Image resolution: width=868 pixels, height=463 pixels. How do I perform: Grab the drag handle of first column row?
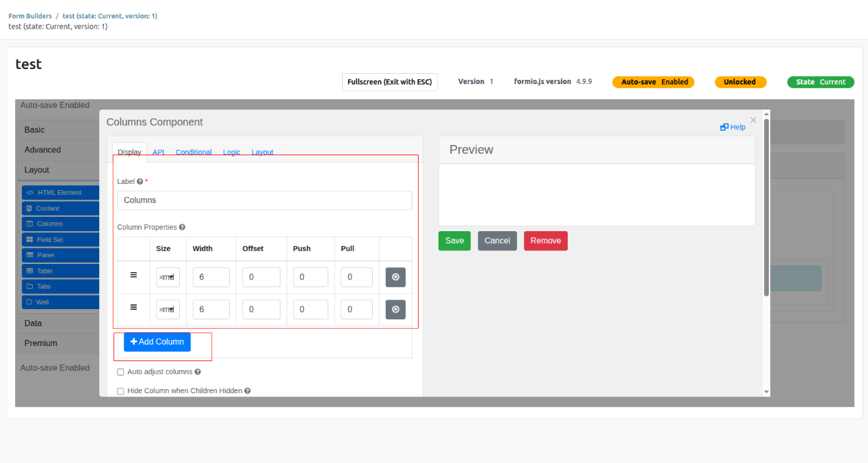point(133,275)
